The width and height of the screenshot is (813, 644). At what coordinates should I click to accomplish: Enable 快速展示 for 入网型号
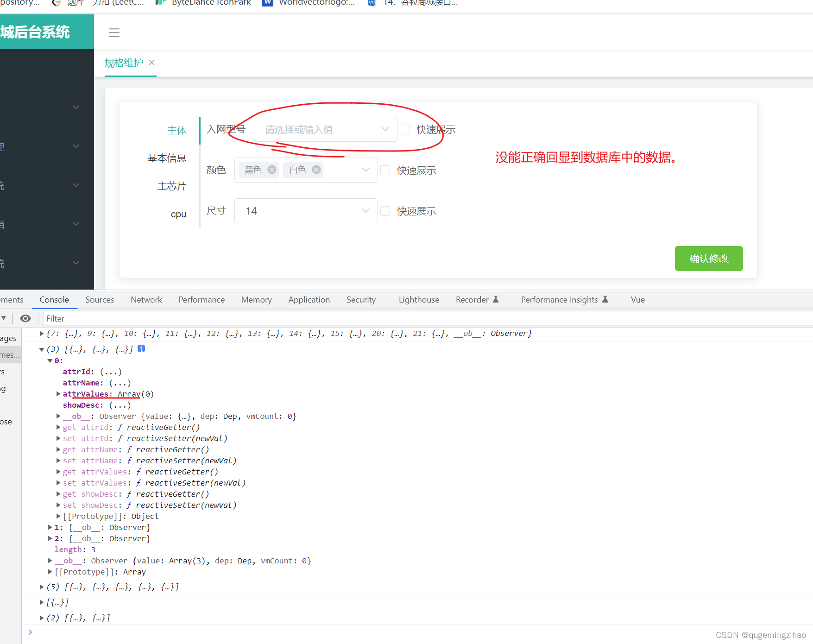[404, 130]
